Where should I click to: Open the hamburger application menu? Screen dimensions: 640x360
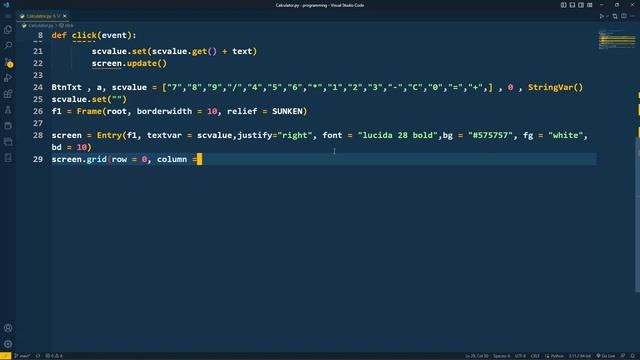[x=8, y=16]
